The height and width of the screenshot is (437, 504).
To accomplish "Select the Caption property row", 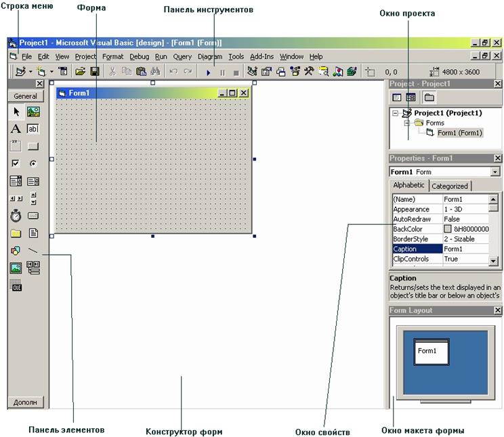I will point(441,249).
